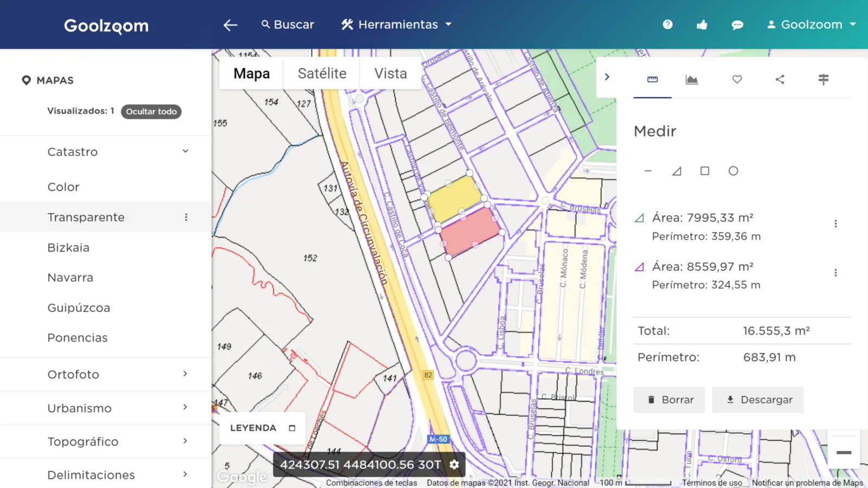
Task: Open coordinate settings gear icon
Action: click(x=454, y=465)
